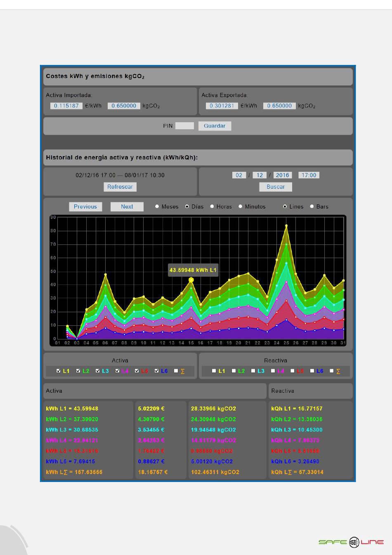The image size is (392, 555).
Task: Uncheck Activa L1 checkbox
Action: tap(59, 371)
